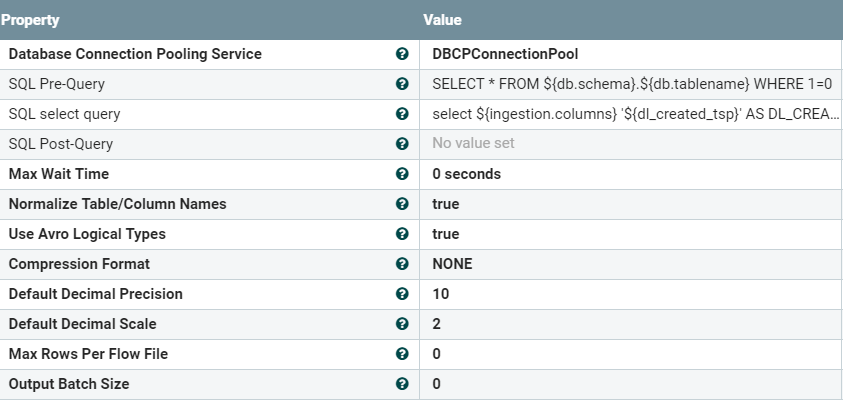
Task: Click help icon for Normalize Table/Column Names
Action: point(402,204)
